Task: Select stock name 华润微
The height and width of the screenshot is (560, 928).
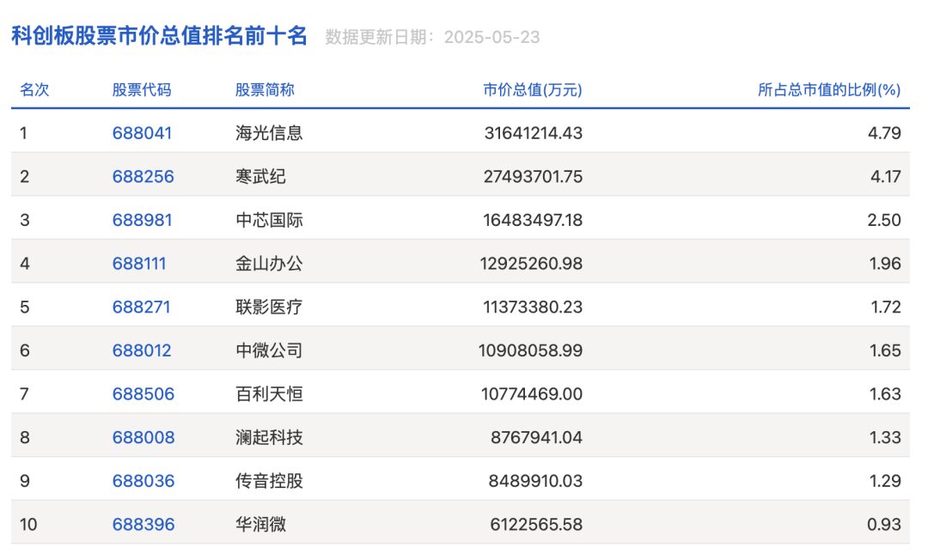Action: pos(260,525)
